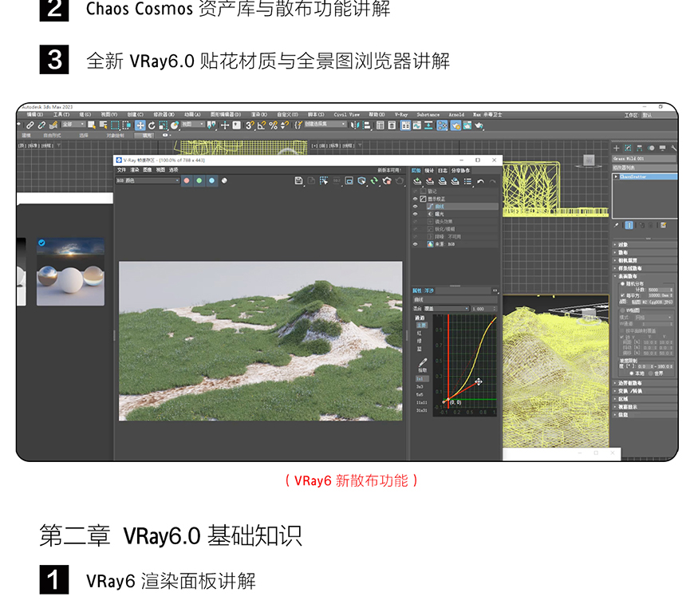Click the HDRI spheres thumbnail
The height and width of the screenshot is (616, 694).
70,272
